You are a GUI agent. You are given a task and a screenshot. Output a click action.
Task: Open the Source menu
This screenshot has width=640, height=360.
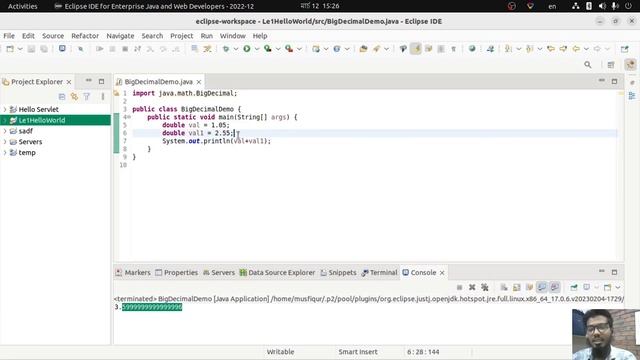tap(53, 36)
